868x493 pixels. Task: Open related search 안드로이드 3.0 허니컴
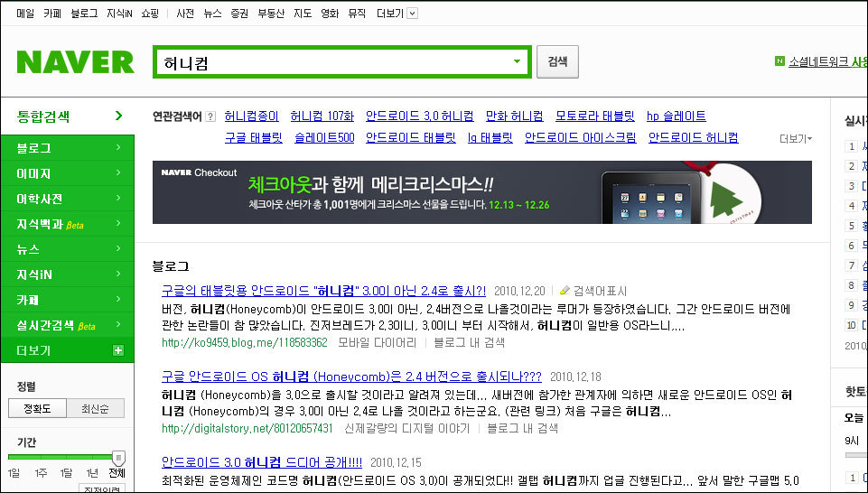[x=420, y=116]
